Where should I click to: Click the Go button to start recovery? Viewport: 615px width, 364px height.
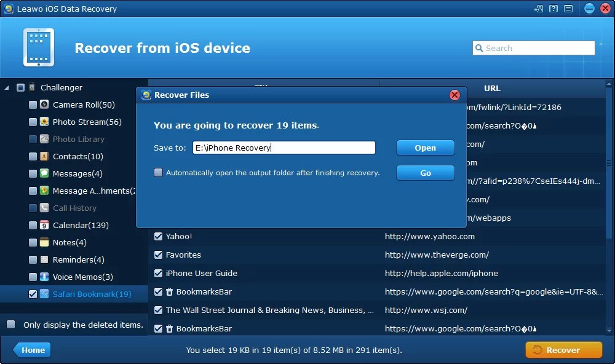(425, 173)
